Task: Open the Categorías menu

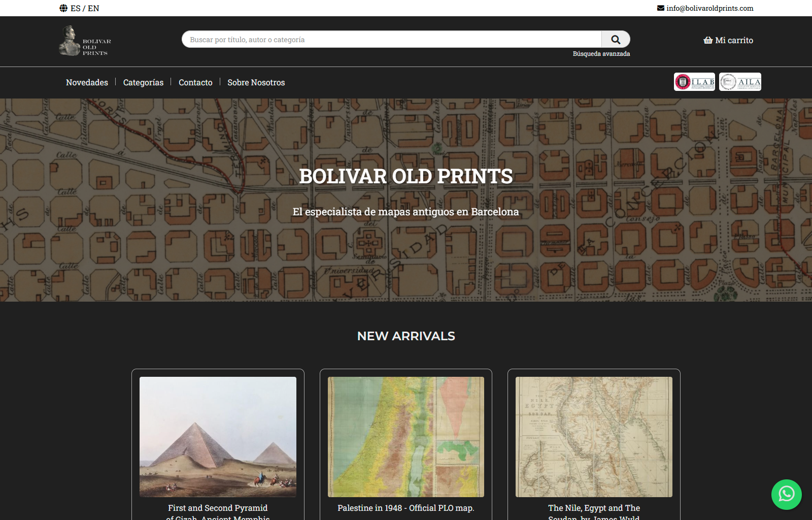Action: (x=143, y=82)
